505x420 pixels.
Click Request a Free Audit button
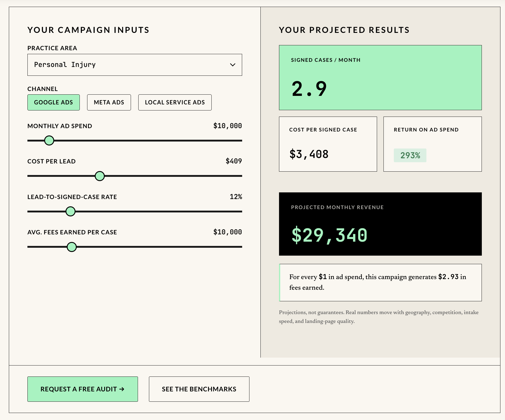click(83, 389)
